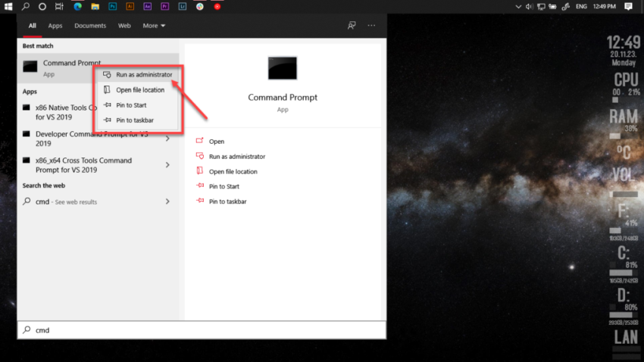This screenshot has width=644, height=362.
Task: Show hidden system tray icons
Action: click(518, 7)
